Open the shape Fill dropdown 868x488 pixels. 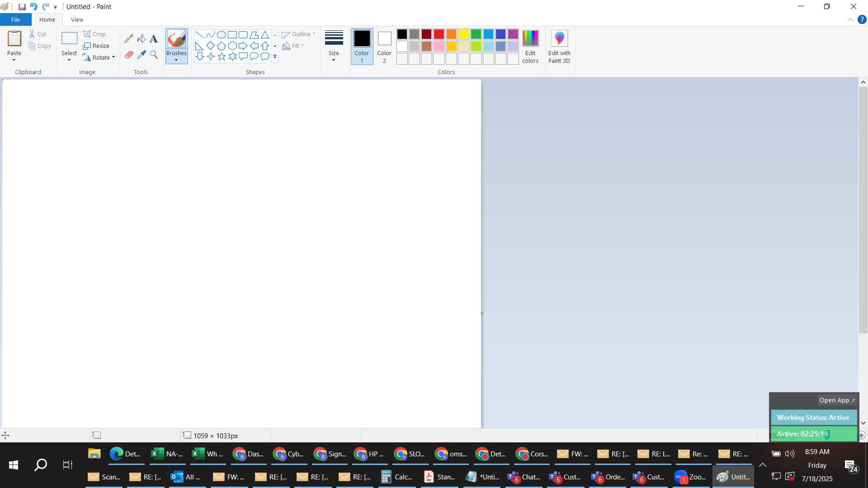[293, 46]
